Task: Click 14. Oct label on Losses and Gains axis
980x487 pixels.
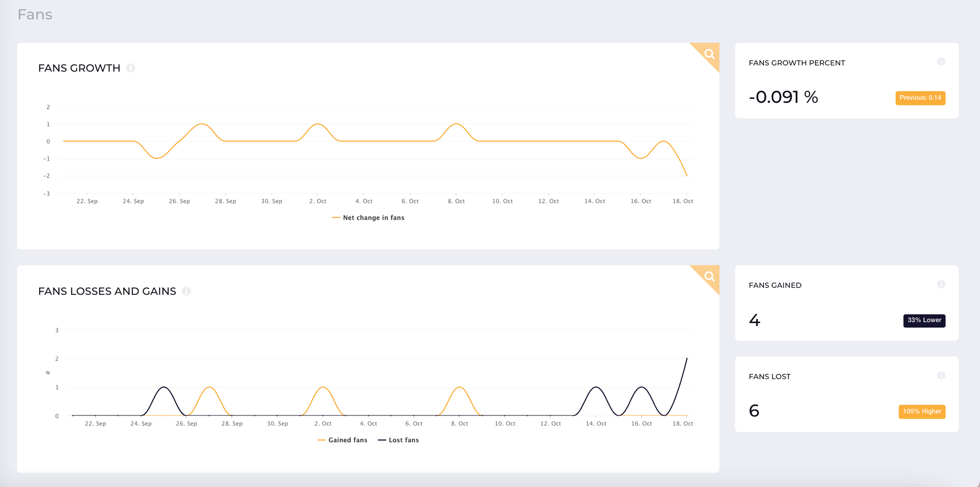Action: tap(596, 424)
